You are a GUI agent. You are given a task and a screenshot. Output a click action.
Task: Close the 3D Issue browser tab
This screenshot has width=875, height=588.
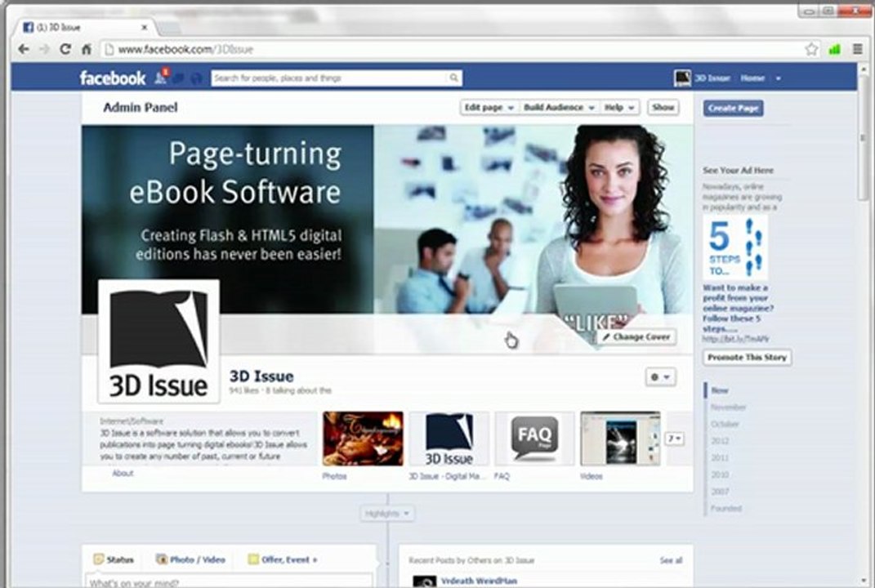[145, 27]
